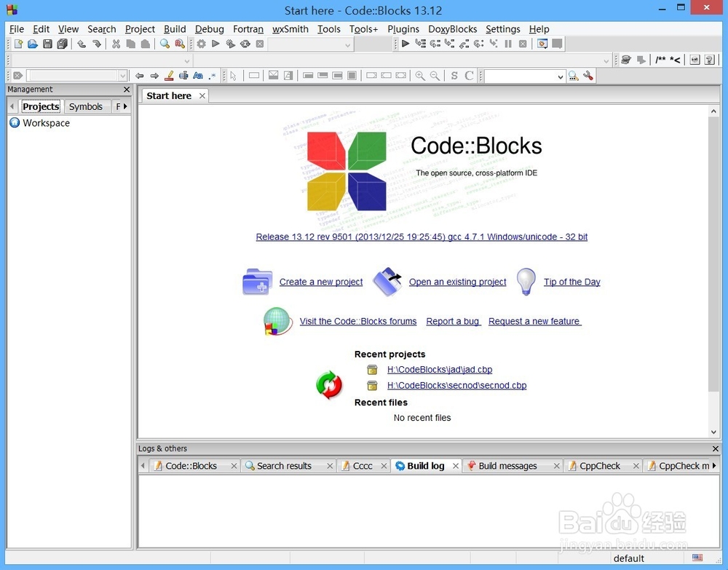Start debugger with the Debug/Continue arrow

(x=405, y=44)
